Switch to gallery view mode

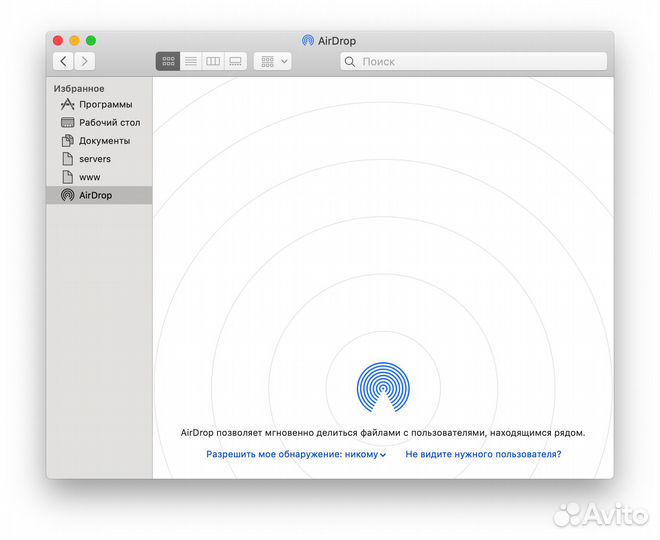(x=235, y=61)
